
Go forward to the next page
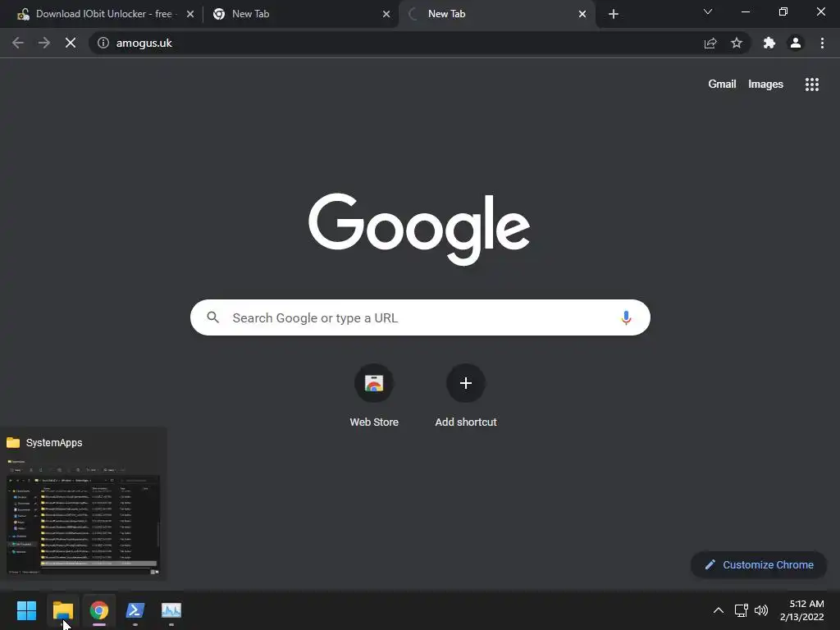point(44,43)
